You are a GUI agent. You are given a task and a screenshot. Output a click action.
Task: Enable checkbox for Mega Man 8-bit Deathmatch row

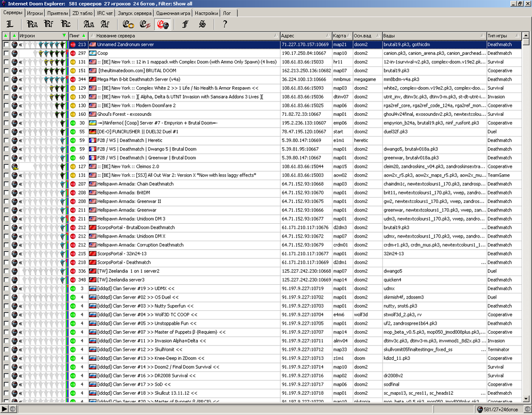6,80
